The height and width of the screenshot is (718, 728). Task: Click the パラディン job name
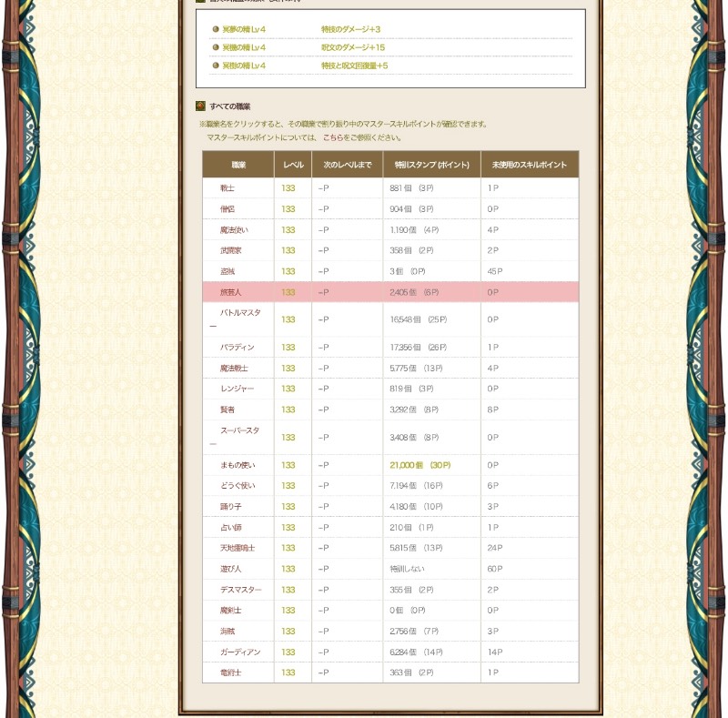coord(238,348)
